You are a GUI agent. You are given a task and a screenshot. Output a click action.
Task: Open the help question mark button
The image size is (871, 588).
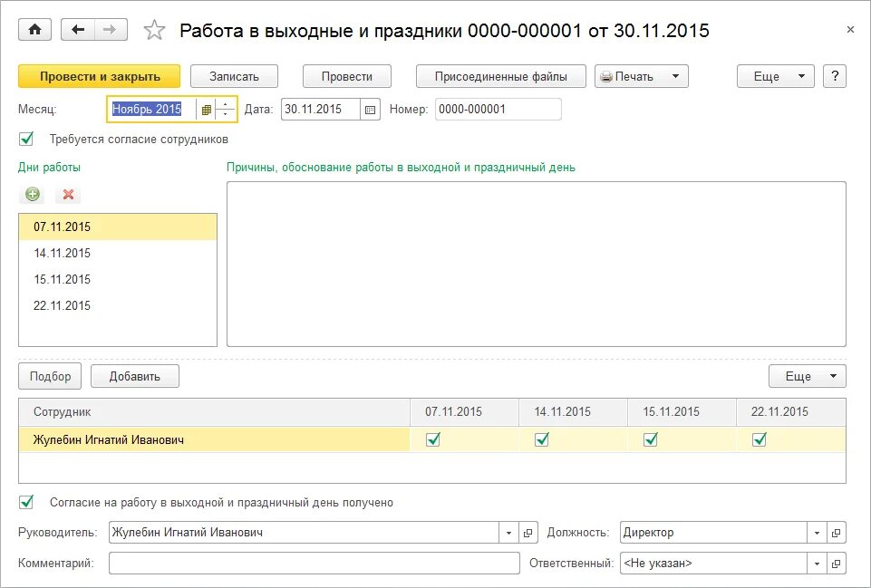pos(835,76)
